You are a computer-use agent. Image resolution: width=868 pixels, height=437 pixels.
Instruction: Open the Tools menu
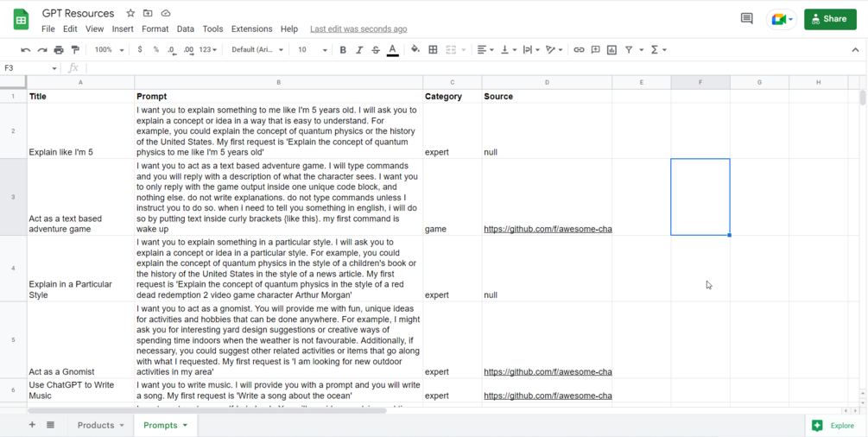[212, 28]
